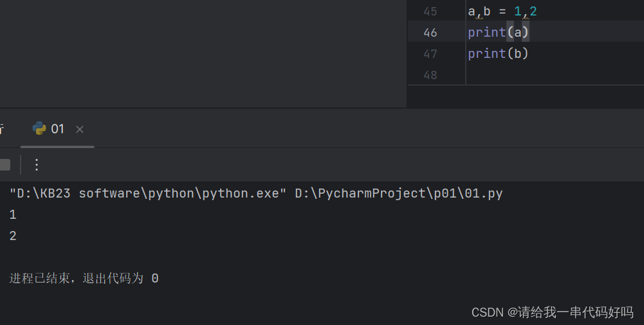The width and height of the screenshot is (644, 325).
Task: Click the Python icon on the 01 run tab
Action: click(x=39, y=129)
